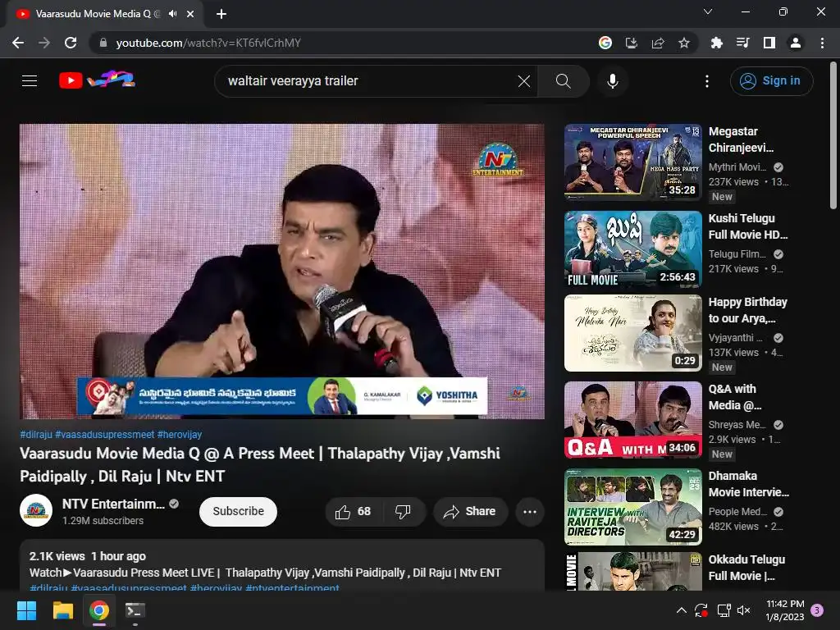Image resolution: width=840 pixels, height=630 pixels.
Task: Click the Sign in button
Action: click(771, 81)
